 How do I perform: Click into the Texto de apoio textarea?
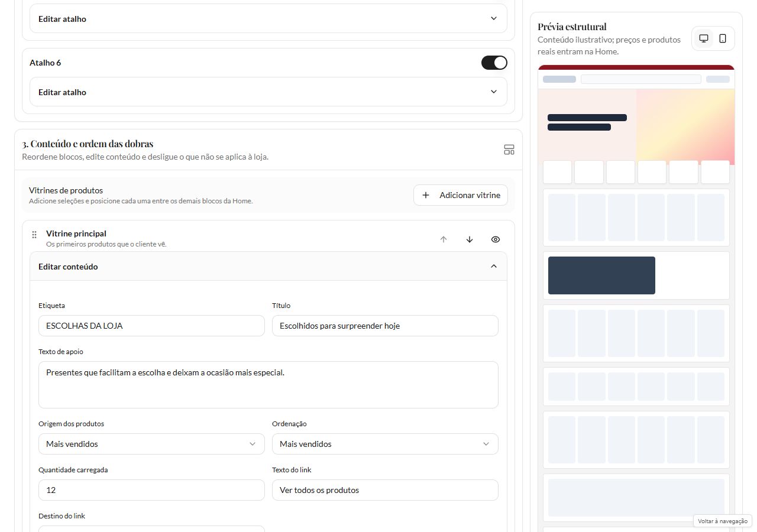coord(268,385)
